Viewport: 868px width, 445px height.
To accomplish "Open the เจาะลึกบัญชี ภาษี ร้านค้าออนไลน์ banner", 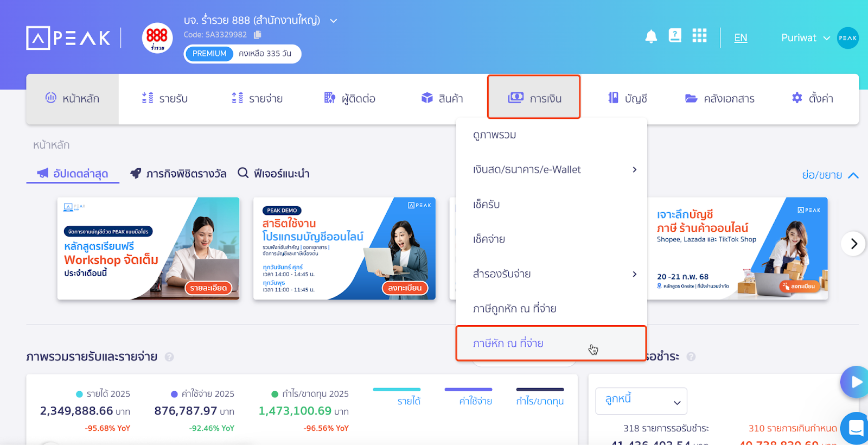I will (x=738, y=249).
